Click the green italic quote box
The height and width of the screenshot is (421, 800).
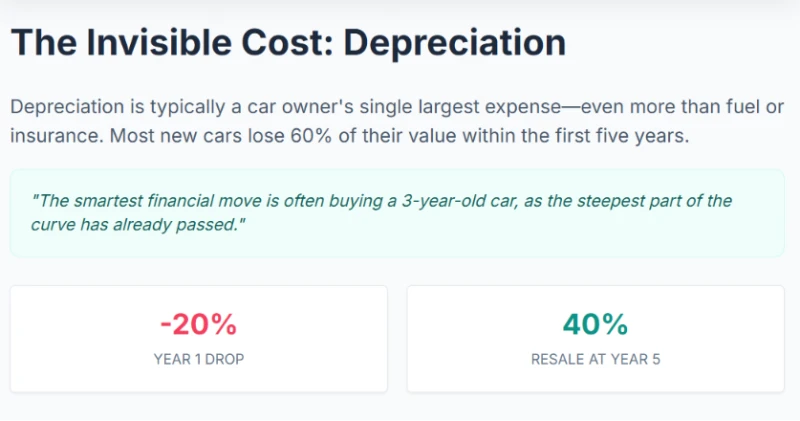(397, 213)
